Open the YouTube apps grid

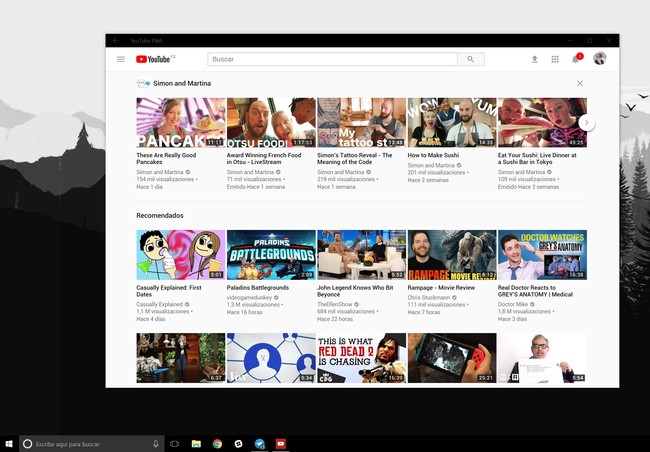pos(555,59)
